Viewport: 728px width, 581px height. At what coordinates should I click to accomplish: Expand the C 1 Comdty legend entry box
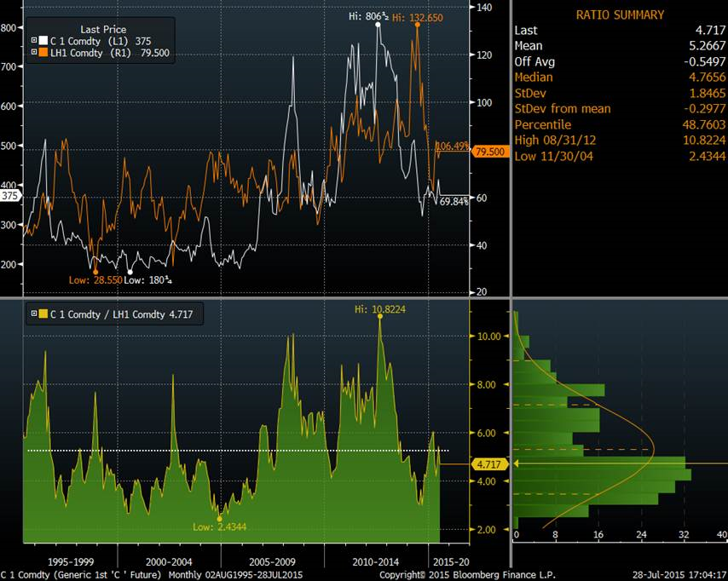34,41
